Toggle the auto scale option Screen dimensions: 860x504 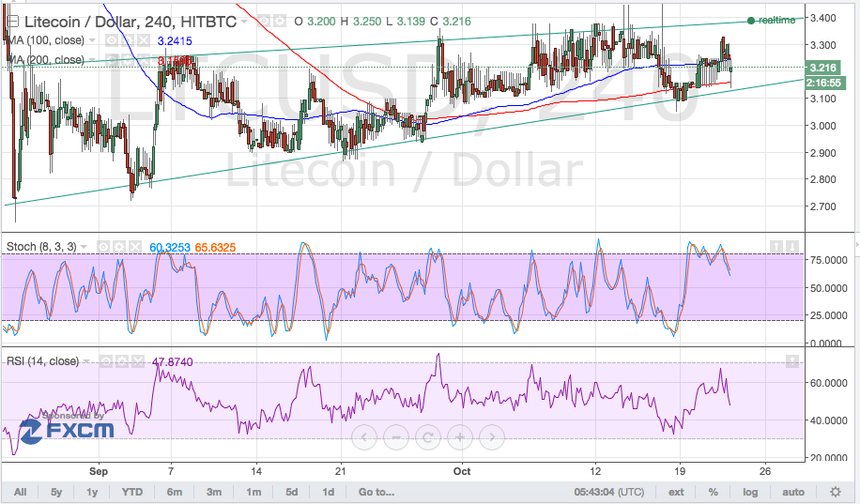tap(793, 492)
